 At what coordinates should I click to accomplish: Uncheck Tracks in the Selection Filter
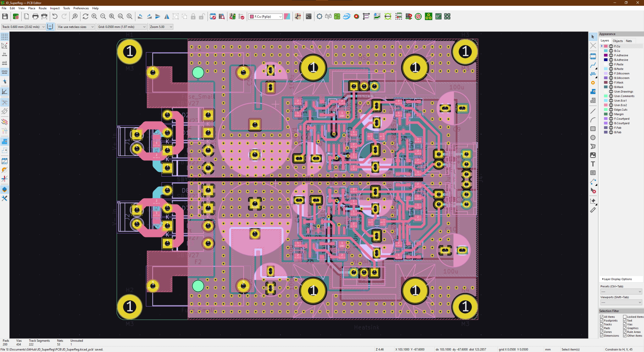click(x=602, y=324)
